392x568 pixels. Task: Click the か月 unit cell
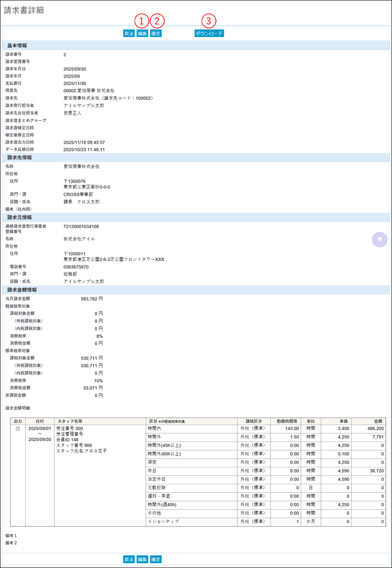pos(311,521)
